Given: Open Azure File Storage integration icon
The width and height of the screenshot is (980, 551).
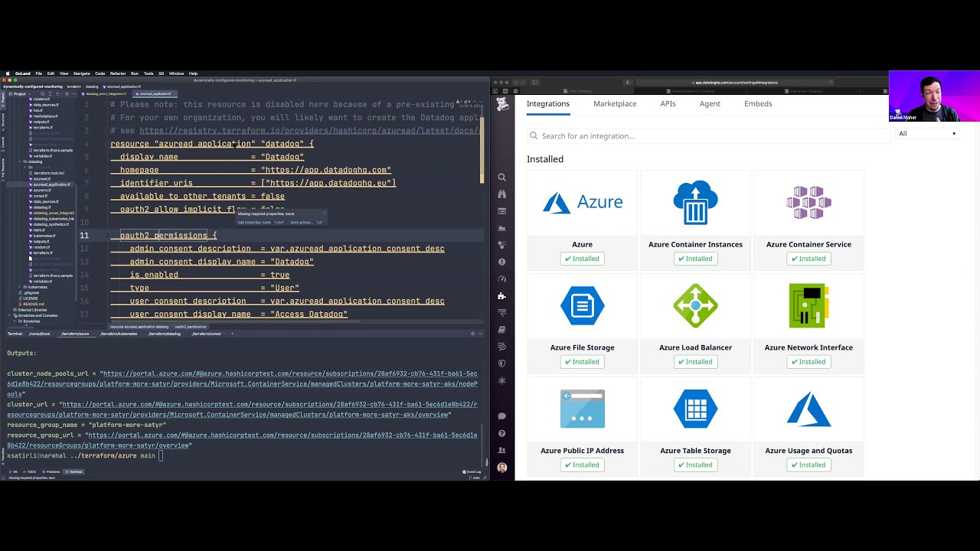Looking at the screenshot, I should click(x=582, y=305).
